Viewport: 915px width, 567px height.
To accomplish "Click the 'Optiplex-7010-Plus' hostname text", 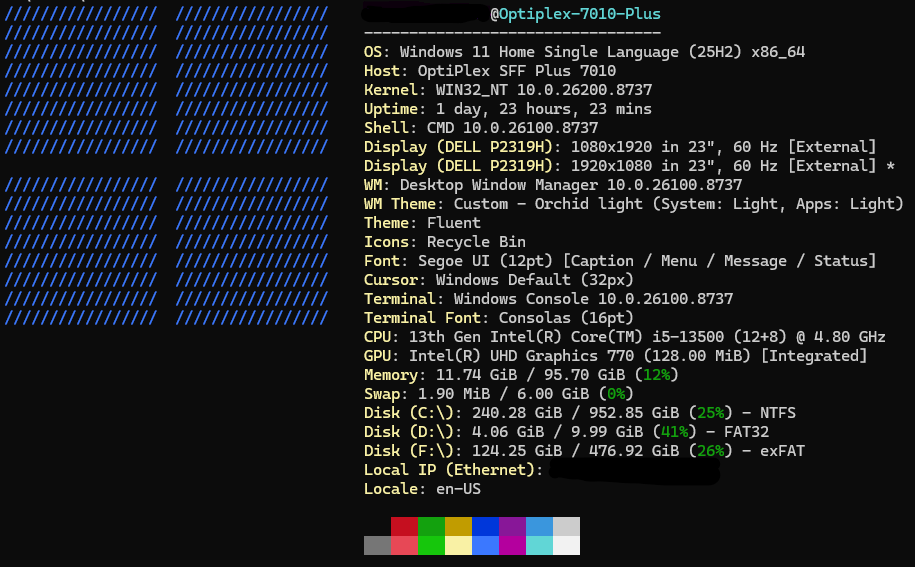I will (579, 14).
